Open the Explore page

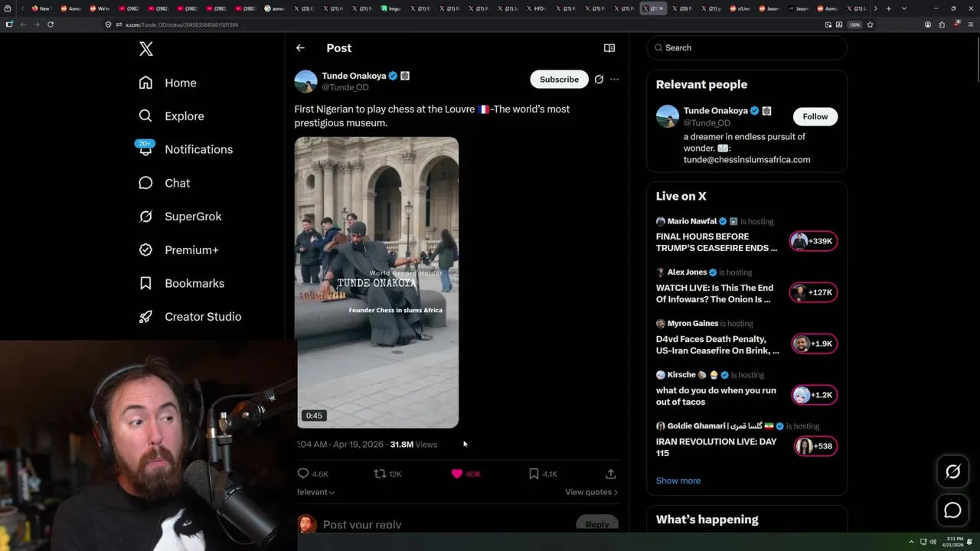tap(171, 116)
